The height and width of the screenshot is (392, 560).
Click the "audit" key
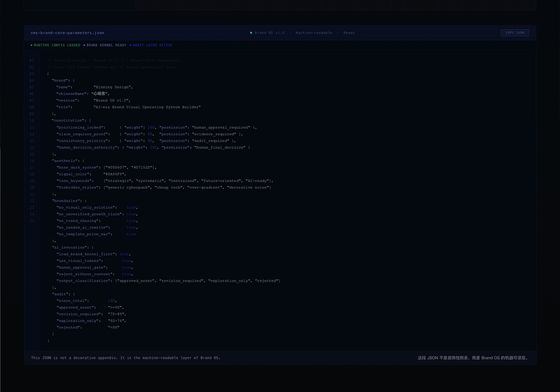[x=60, y=294]
